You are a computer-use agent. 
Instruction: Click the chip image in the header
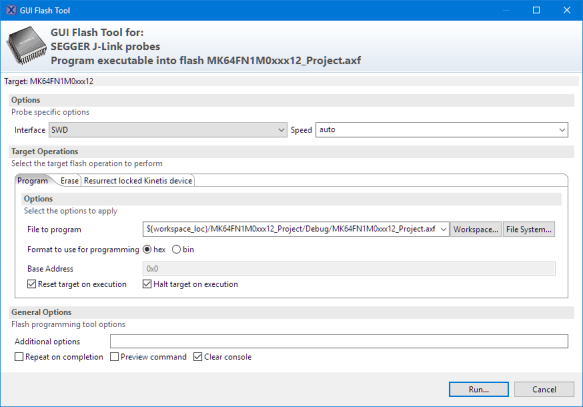pyautogui.click(x=26, y=45)
